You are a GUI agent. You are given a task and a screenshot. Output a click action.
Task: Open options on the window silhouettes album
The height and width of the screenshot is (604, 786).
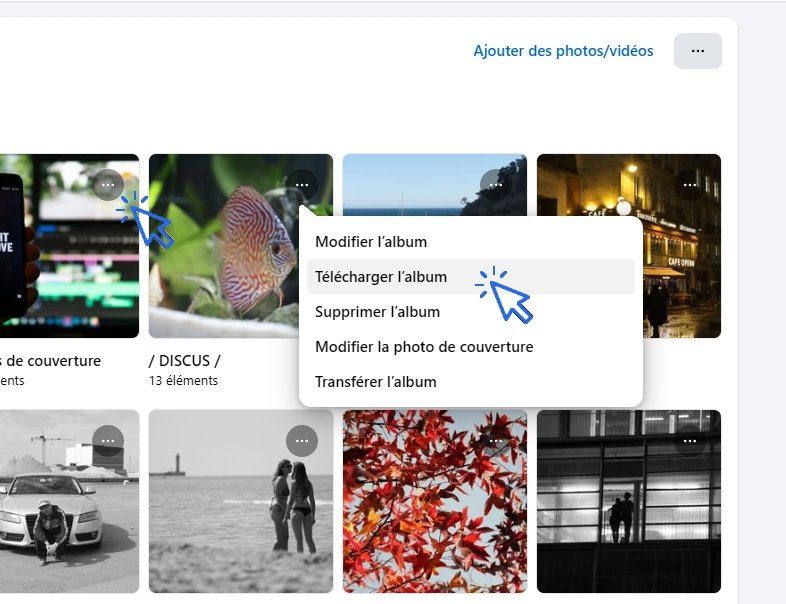click(690, 441)
